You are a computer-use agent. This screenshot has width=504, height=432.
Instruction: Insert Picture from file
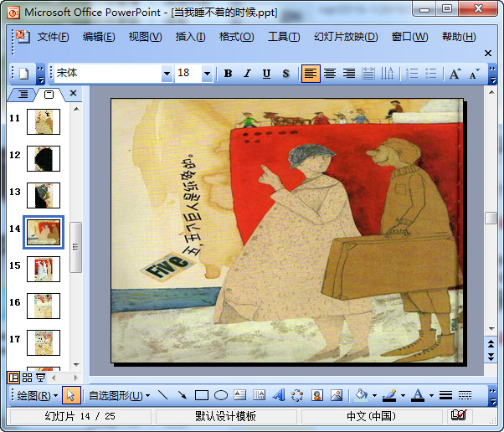[337, 395]
